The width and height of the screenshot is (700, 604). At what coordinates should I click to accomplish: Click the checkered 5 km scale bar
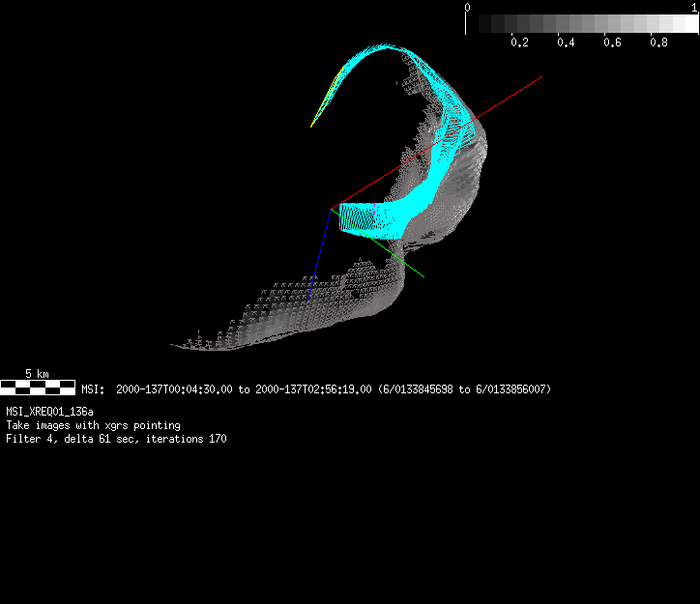(x=38, y=388)
